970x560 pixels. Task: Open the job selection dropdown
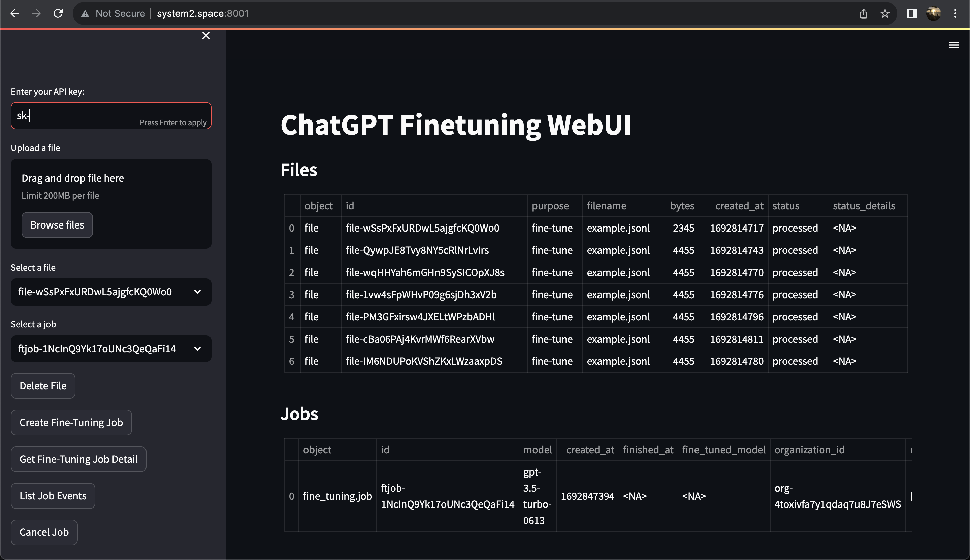[111, 348]
